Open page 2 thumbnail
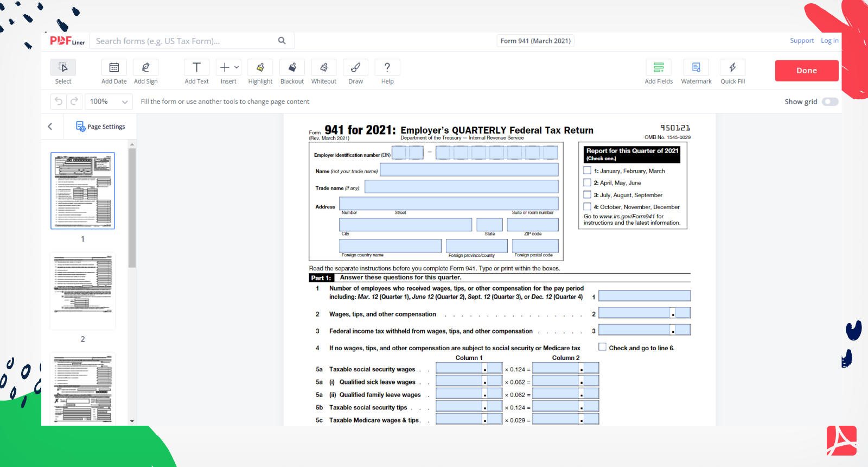This screenshot has width=868, height=467. [82, 292]
